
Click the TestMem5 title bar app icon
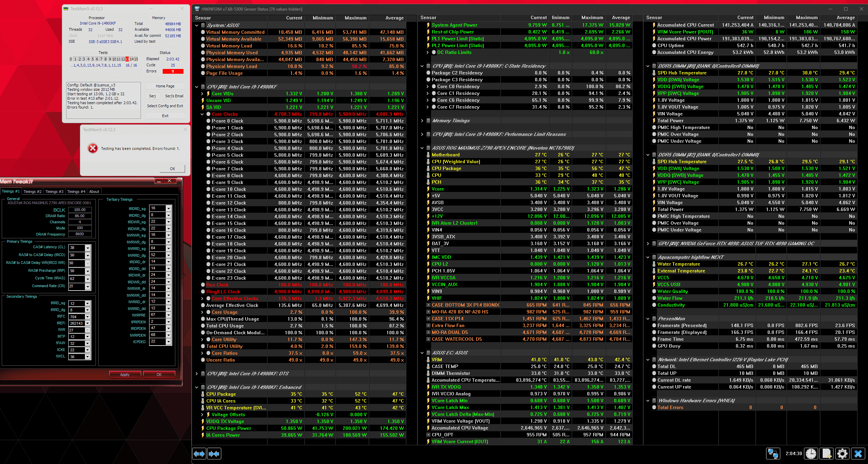coord(66,9)
